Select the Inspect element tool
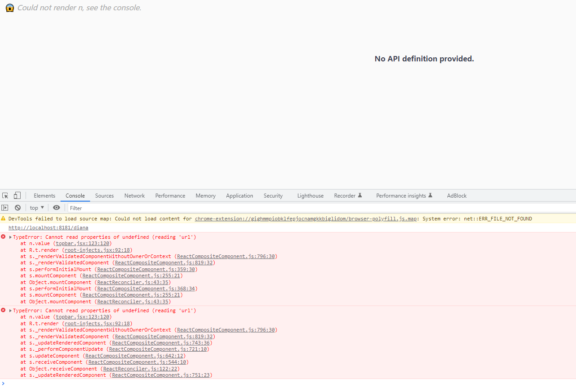The height and width of the screenshot is (392, 576). [5, 195]
